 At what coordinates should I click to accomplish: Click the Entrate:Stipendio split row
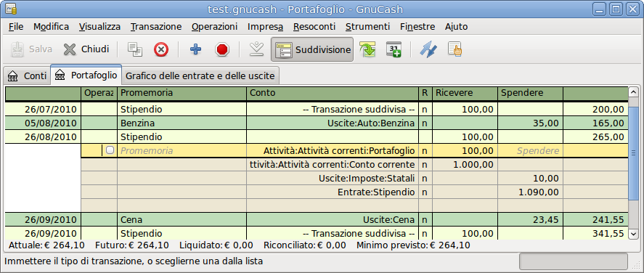coord(333,192)
